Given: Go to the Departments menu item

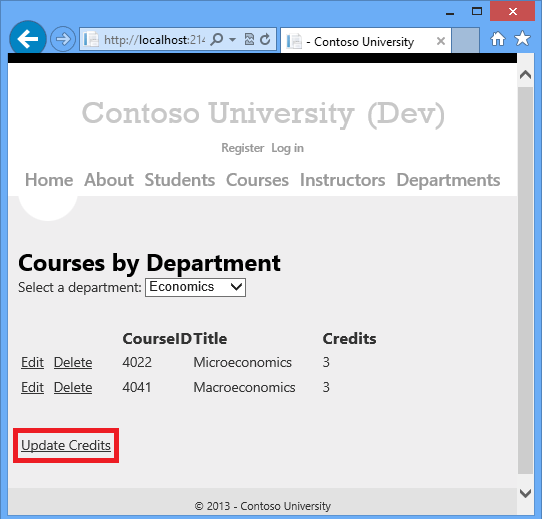Looking at the screenshot, I should click(x=448, y=180).
